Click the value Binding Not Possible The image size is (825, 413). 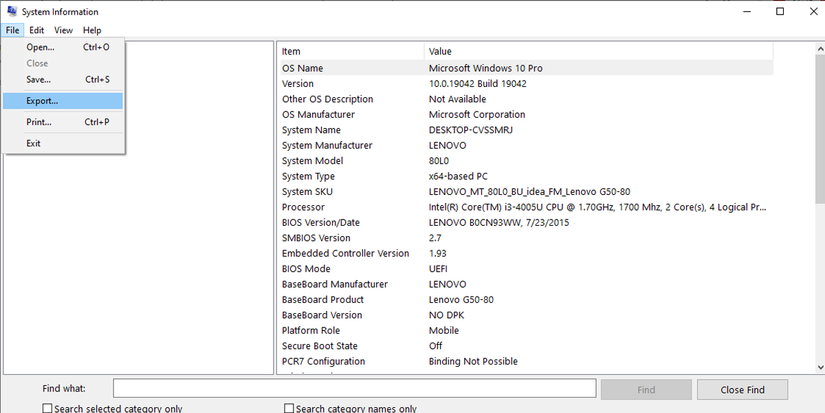[x=473, y=361]
